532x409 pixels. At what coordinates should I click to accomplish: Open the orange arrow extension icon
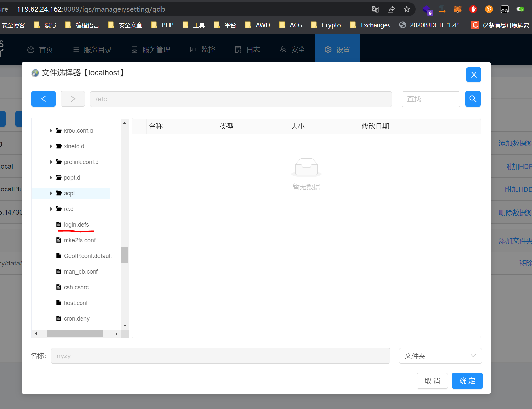click(x=442, y=9)
